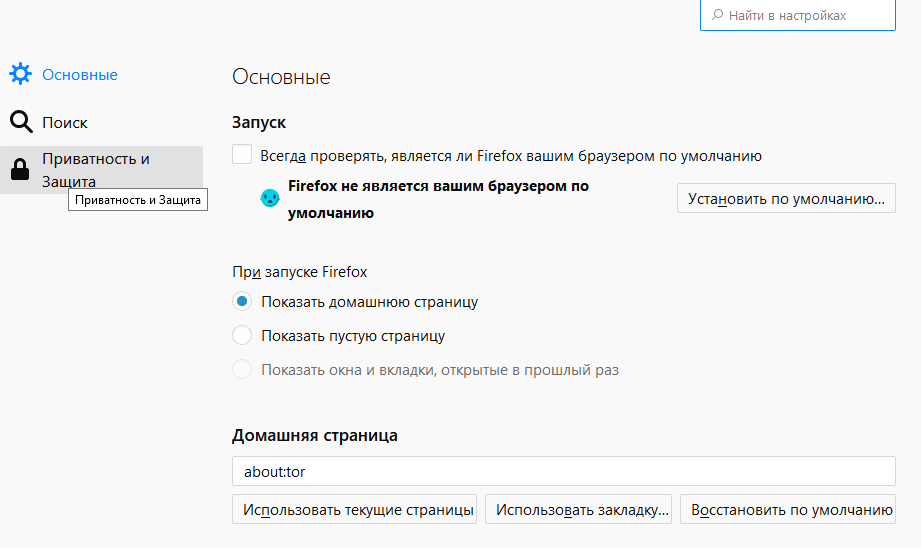Select the radio for windows and tabs from last time
Viewport: 921px width, 548px height.
coord(242,369)
